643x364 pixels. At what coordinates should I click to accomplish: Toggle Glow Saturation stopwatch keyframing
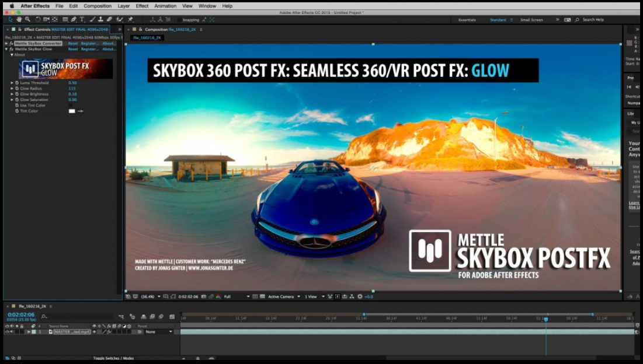tap(17, 100)
